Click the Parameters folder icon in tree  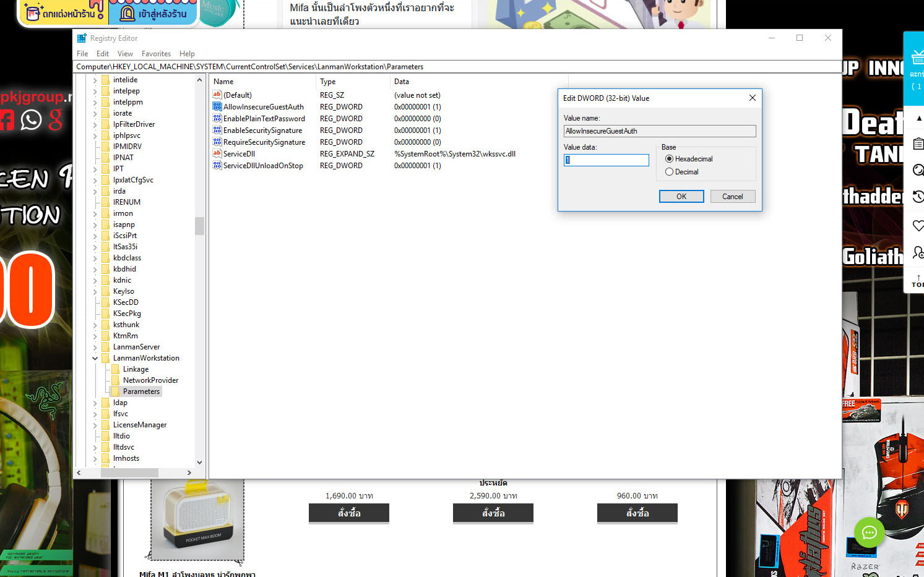pyautogui.click(x=115, y=391)
